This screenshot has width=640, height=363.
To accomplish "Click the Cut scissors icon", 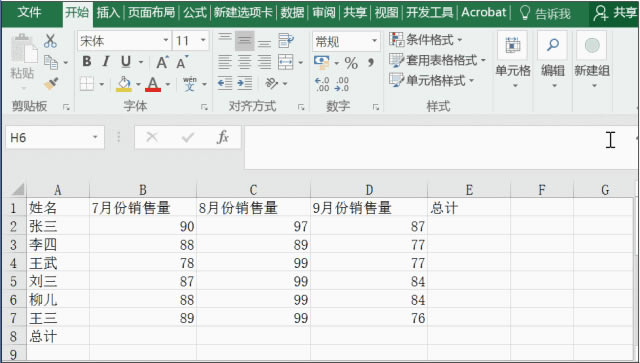I will (x=50, y=41).
